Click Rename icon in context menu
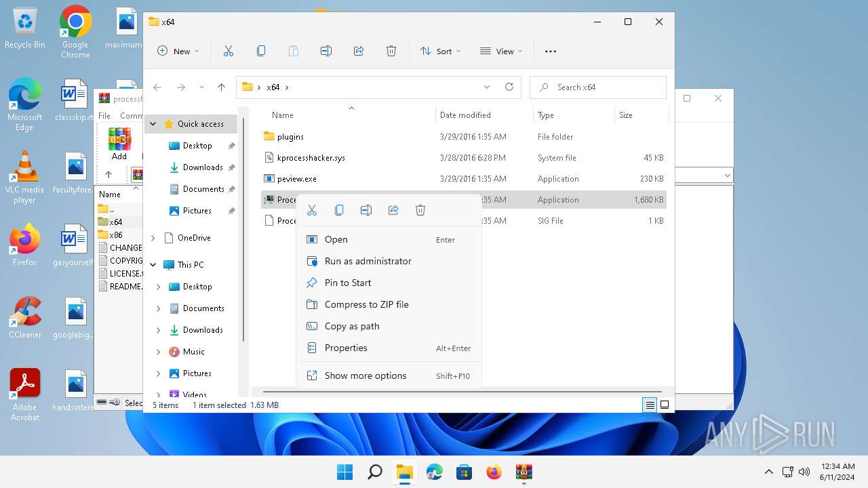The image size is (868, 488). pos(366,210)
